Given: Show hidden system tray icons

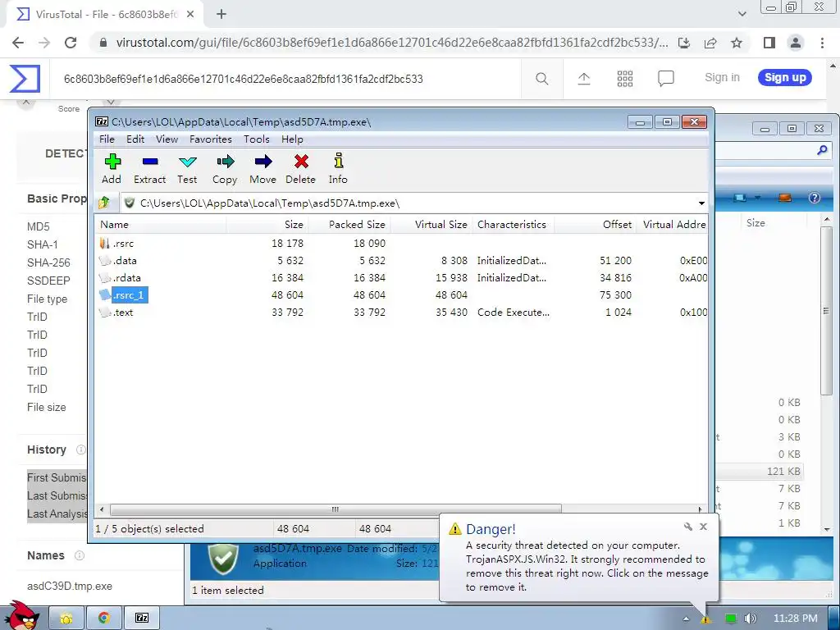Looking at the screenshot, I should tap(686, 619).
